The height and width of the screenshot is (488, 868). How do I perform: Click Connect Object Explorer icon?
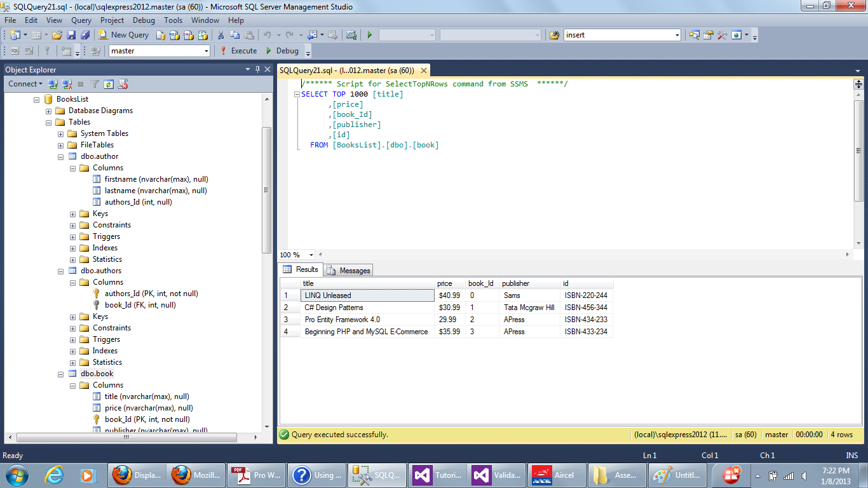point(53,84)
